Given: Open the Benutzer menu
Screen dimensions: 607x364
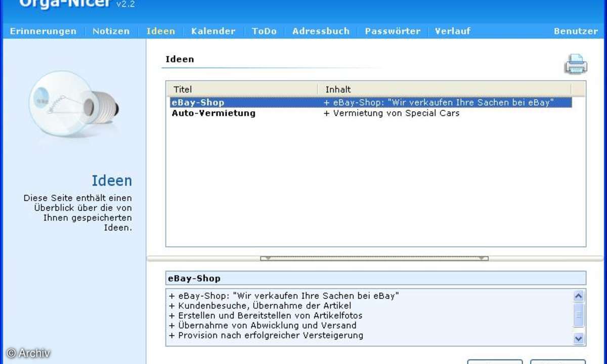Looking at the screenshot, I should 576,31.
